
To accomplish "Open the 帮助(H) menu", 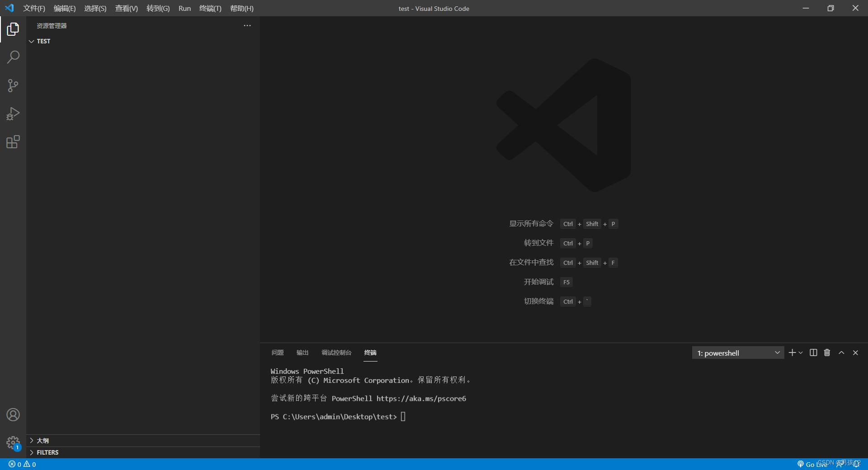I will [242, 9].
